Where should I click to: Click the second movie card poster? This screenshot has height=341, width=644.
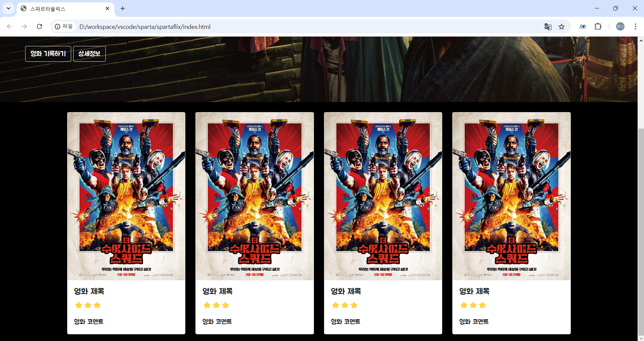[x=255, y=196]
